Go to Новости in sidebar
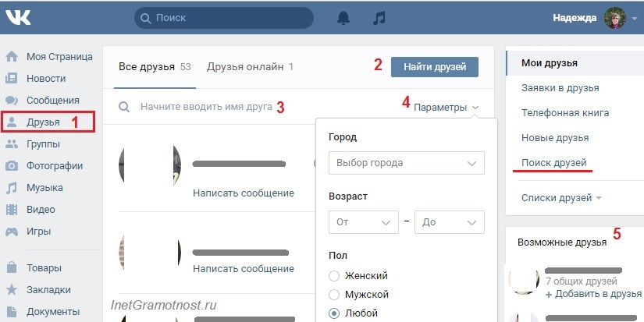The width and height of the screenshot is (644, 322). pos(46,78)
